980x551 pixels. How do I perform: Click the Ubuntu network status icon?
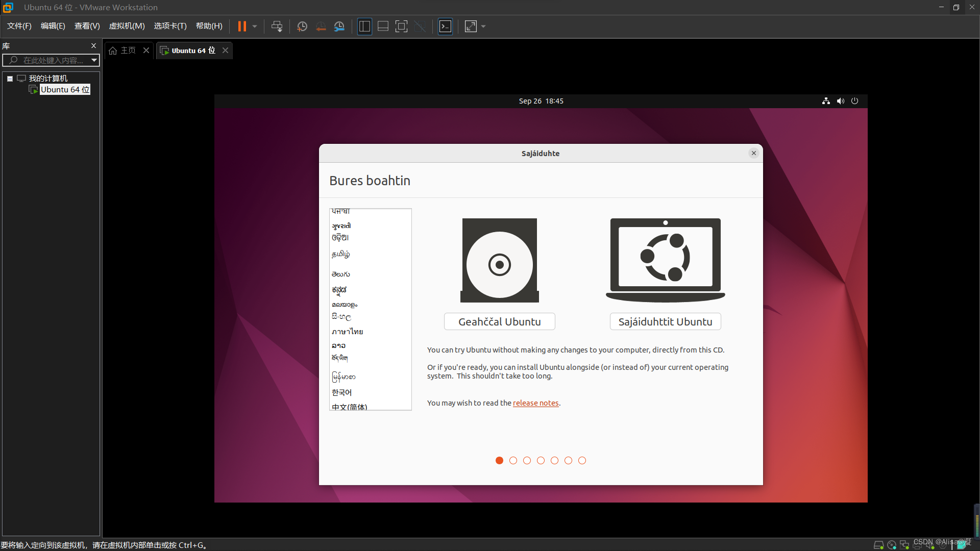[825, 101]
